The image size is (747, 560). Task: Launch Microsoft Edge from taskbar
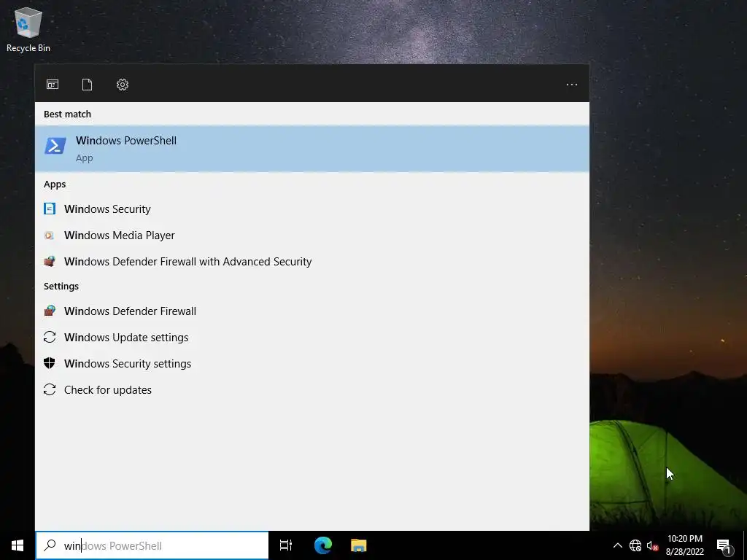(x=323, y=545)
